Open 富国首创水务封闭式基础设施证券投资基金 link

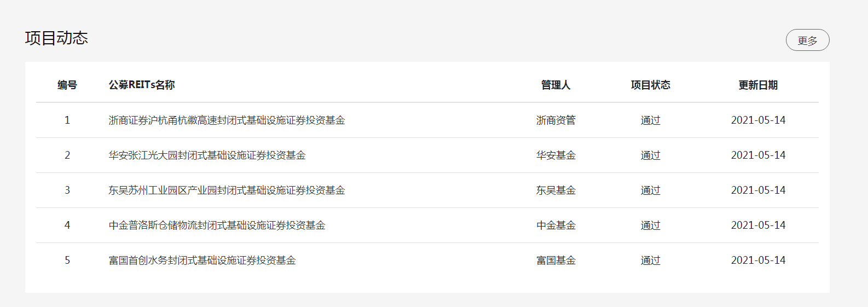(x=202, y=260)
